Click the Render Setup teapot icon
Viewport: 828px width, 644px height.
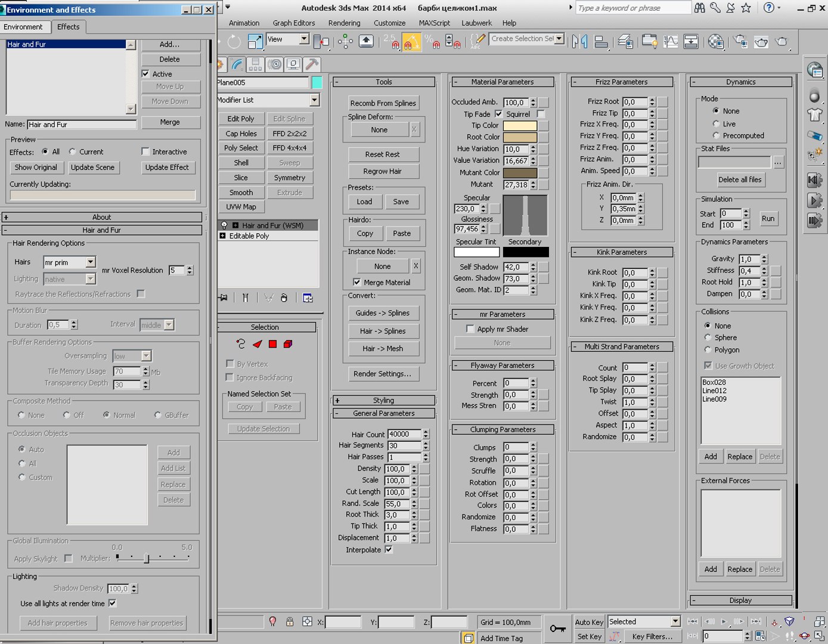740,41
